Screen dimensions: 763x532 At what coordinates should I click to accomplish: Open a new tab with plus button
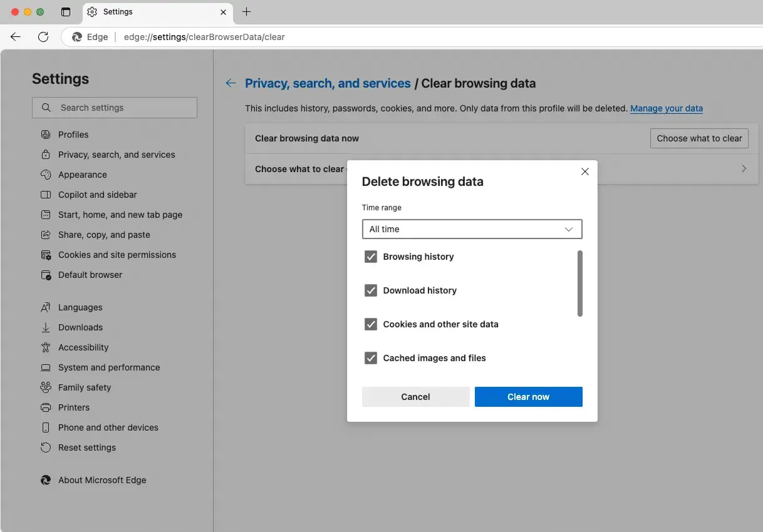pyautogui.click(x=247, y=12)
